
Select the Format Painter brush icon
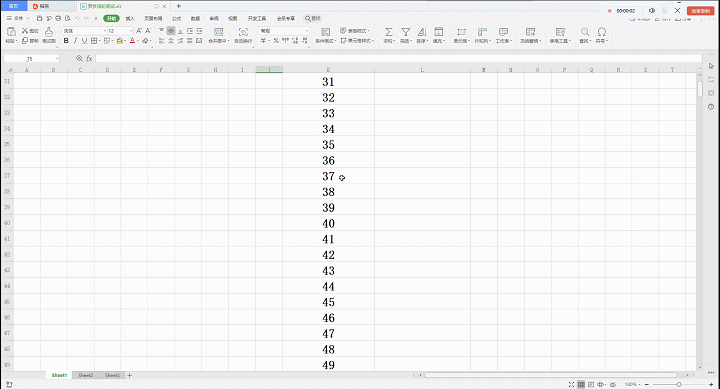tap(49, 32)
